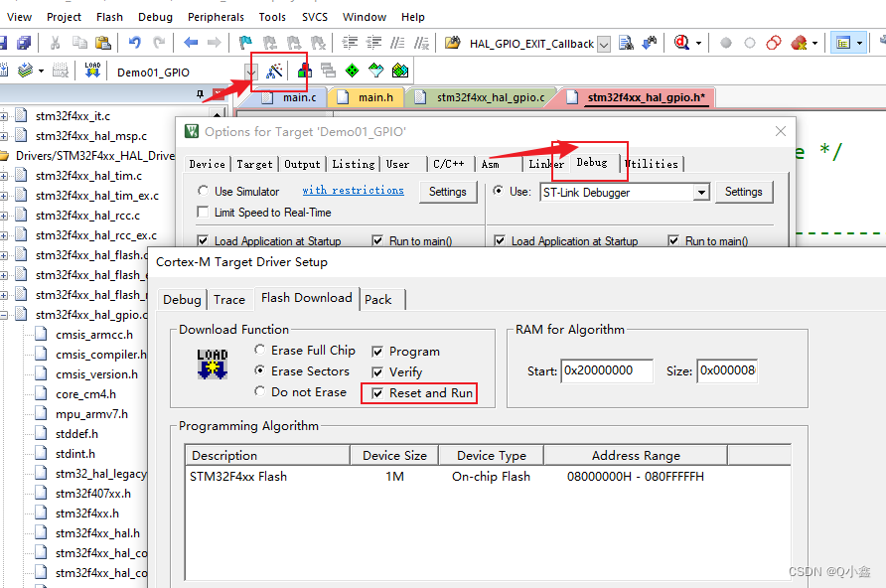
Task: Collapse the stm32f4xx_hal_gpio.c tree node
Action: click(3, 315)
